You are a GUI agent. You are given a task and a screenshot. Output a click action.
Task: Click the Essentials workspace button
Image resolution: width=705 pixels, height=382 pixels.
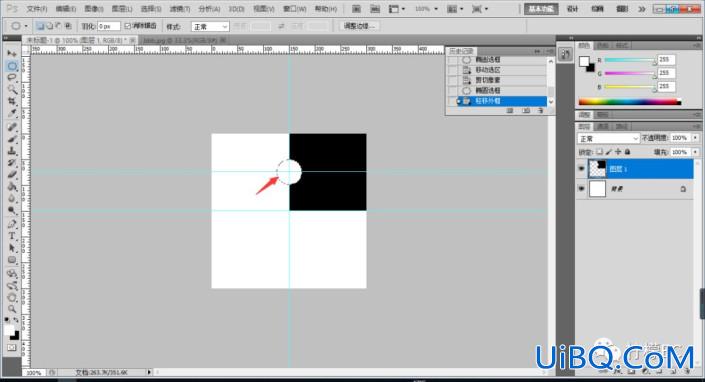point(541,9)
